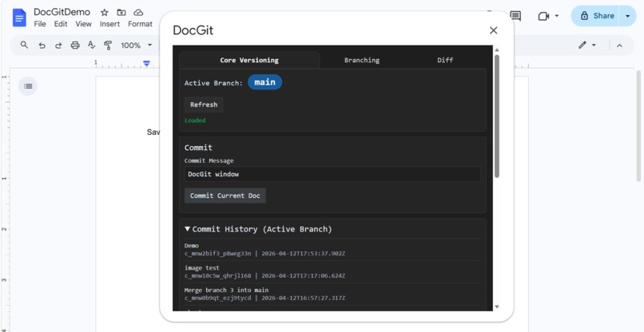Click the Merge branch 3 into main commit
The height and width of the screenshot is (332, 644).
coord(332,294)
